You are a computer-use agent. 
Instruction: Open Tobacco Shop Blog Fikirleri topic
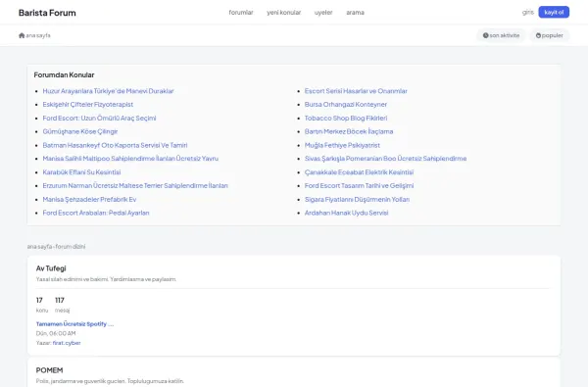point(346,119)
